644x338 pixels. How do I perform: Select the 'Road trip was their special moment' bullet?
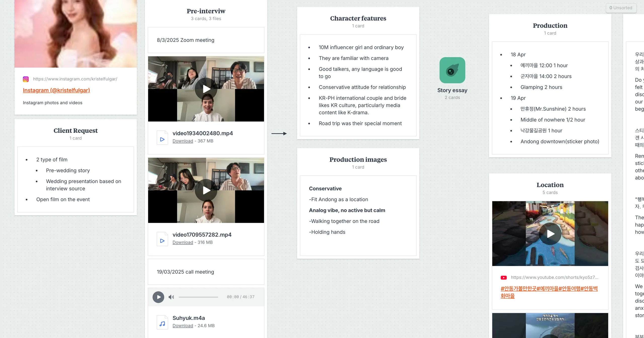[x=360, y=123]
